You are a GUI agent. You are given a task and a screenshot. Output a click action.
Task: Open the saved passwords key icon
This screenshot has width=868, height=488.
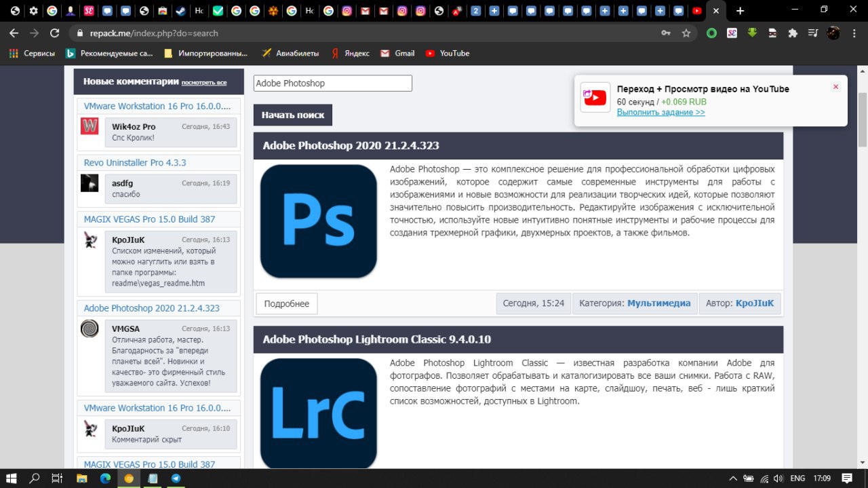pyautogui.click(x=667, y=33)
